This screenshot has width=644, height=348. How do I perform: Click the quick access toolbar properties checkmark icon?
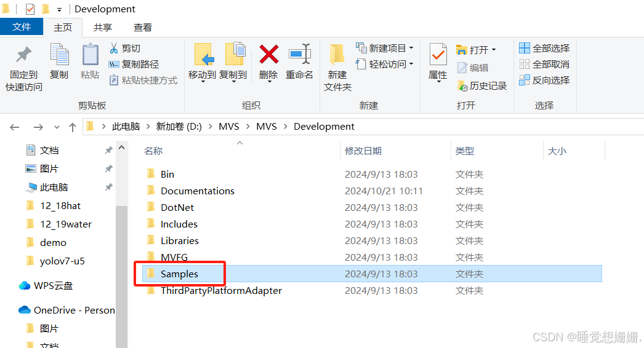[30, 9]
